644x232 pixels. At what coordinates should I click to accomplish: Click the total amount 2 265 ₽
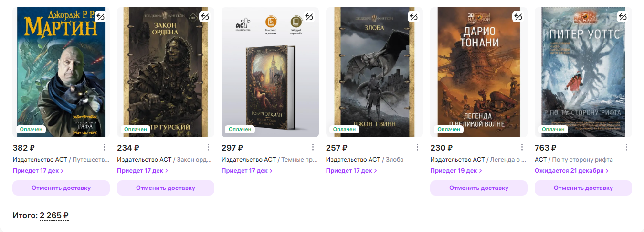(x=54, y=216)
